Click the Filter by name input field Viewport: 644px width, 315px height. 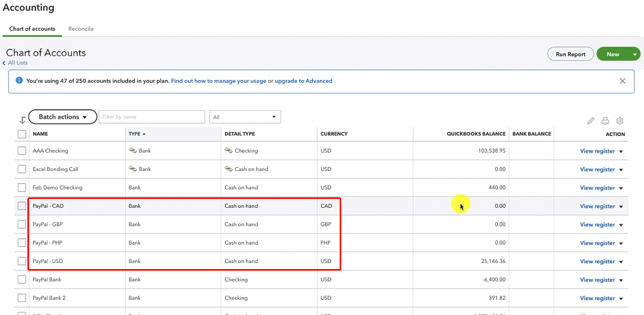coord(152,117)
